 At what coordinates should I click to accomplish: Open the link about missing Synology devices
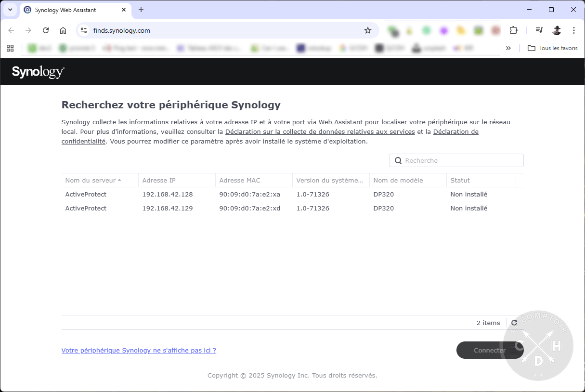[139, 350]
